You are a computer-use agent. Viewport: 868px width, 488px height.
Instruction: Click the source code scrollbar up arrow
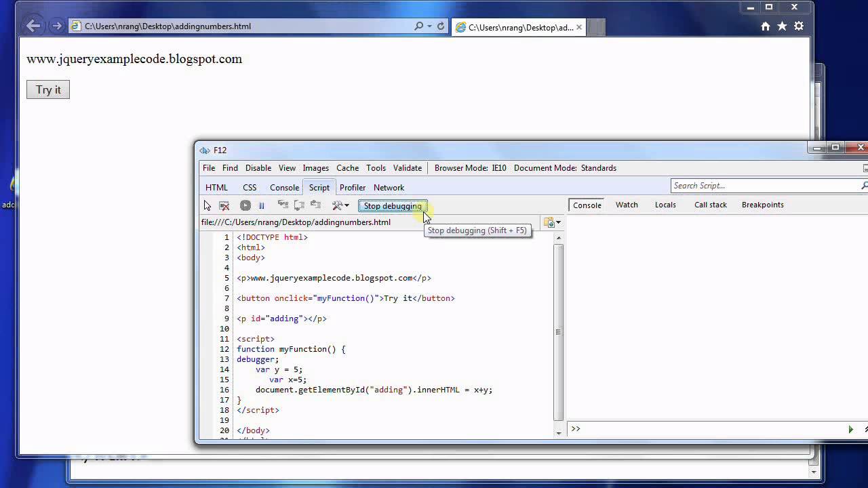559,238
